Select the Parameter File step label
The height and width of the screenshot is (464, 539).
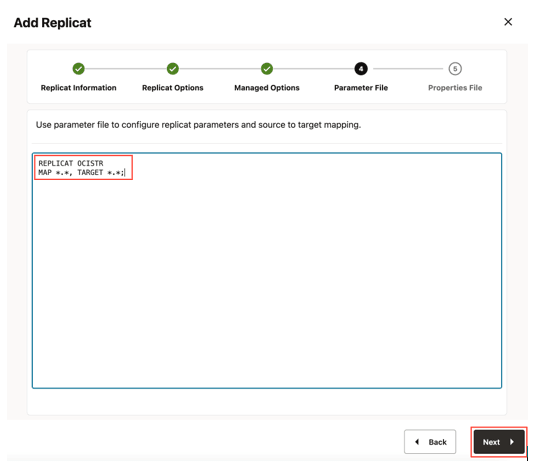coord(361,88)
